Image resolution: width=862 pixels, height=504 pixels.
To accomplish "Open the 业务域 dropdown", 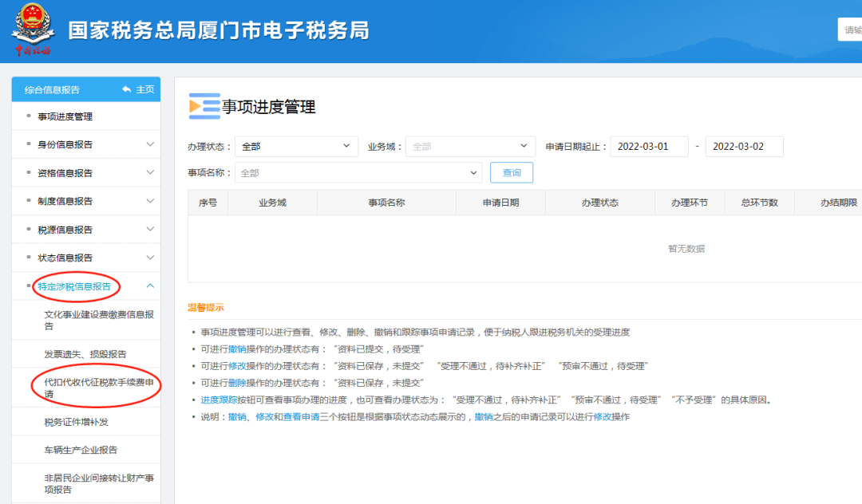I will coord(470,146).
